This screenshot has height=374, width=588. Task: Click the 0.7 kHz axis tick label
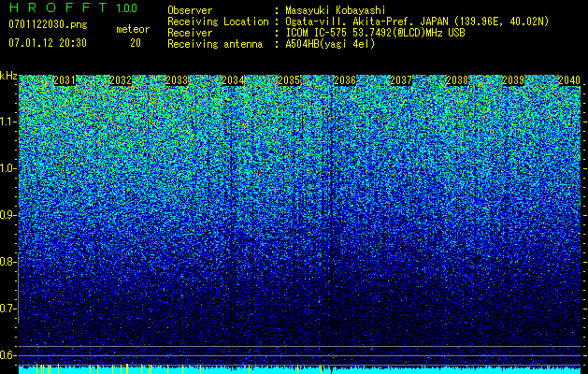click(7, 309)
